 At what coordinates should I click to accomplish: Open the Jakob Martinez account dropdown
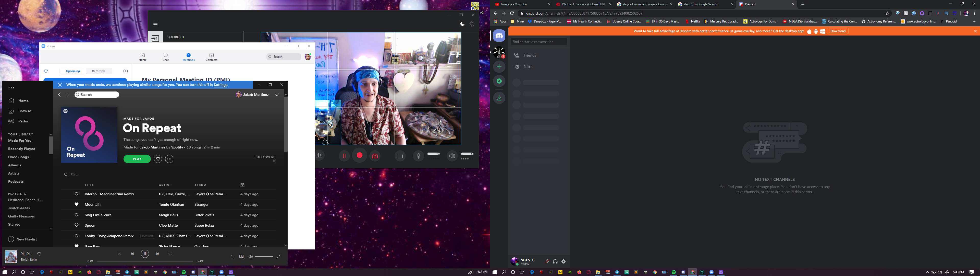(277, 95)
